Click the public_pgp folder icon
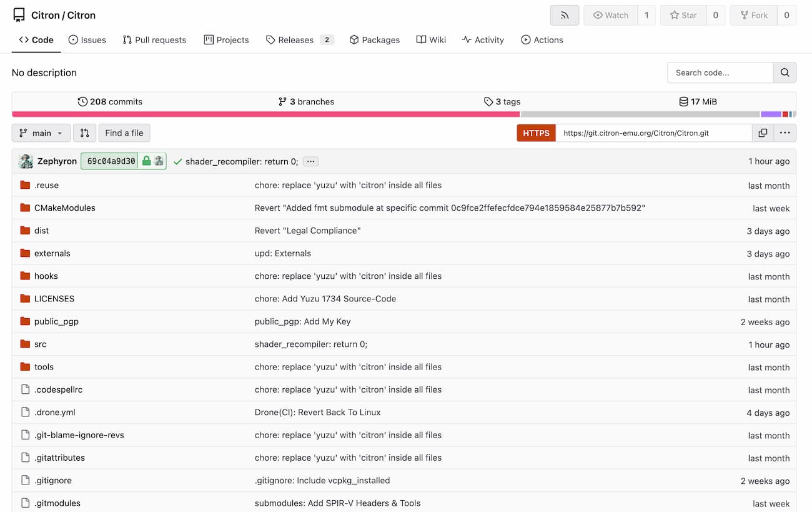The image size is (812, 512). pos(25,321)
